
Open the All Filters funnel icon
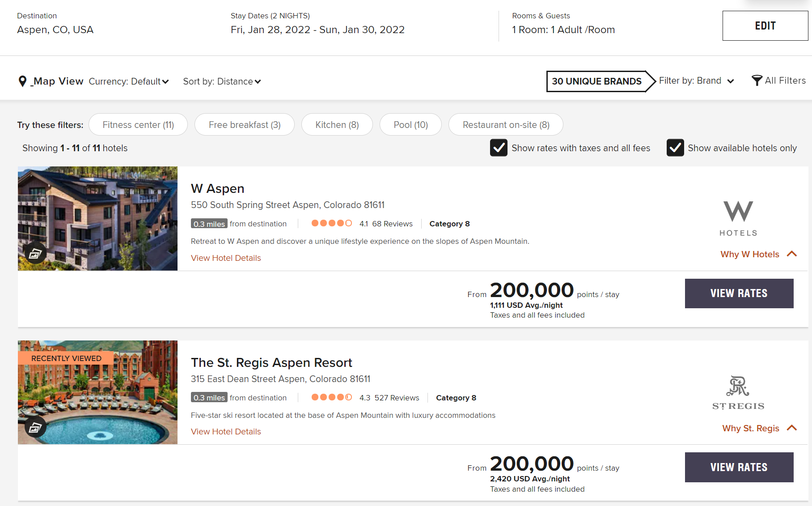(x=757, y=81)
